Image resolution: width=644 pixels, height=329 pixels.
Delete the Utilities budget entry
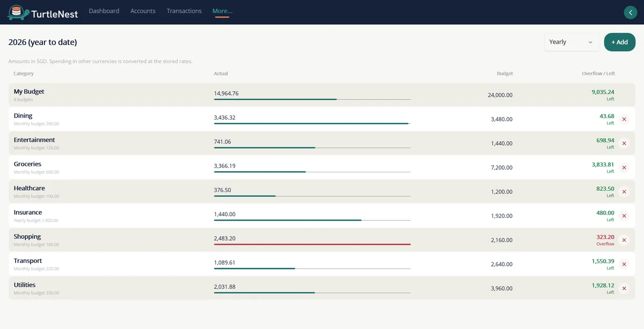[x=624, y=288]
